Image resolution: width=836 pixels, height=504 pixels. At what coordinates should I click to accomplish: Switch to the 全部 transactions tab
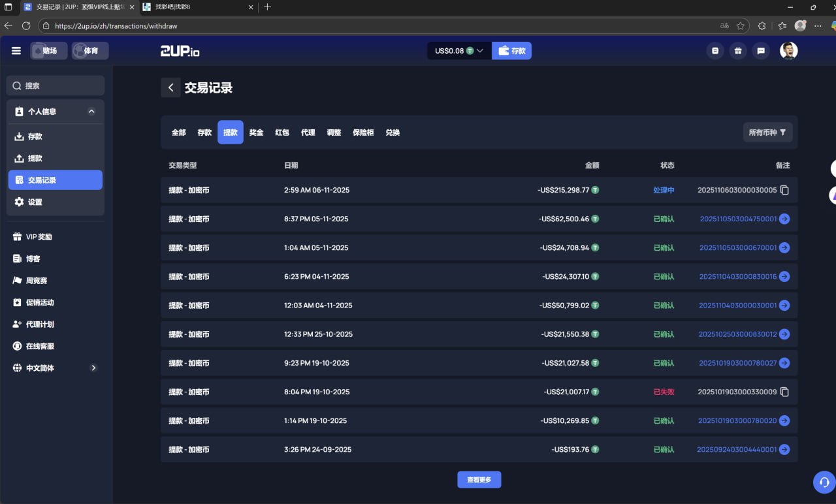[x=178, y=132]
